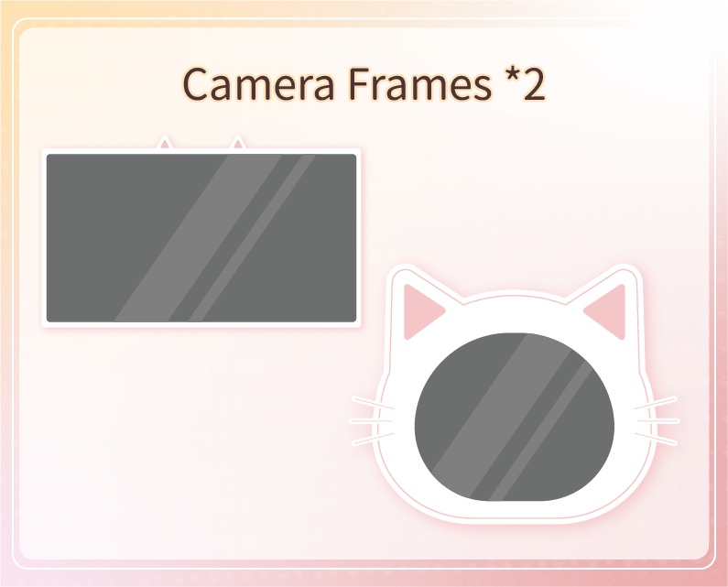
Task: Click the right pink ear on rectangular frame
Action: tap(238, 143)
